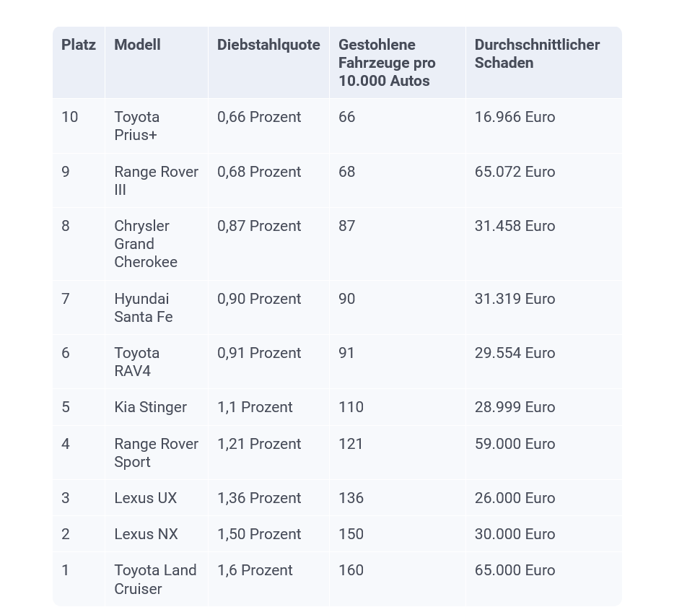This screenshot has height=607, width=700.
Task: Click the 59.000 Euro damage value
Action: [x=515, y=444]
